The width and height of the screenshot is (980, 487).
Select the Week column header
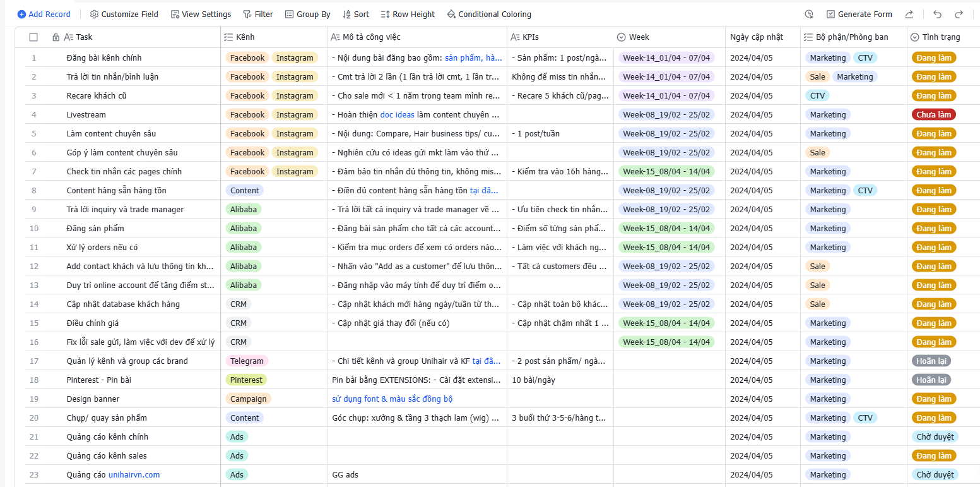670,37
